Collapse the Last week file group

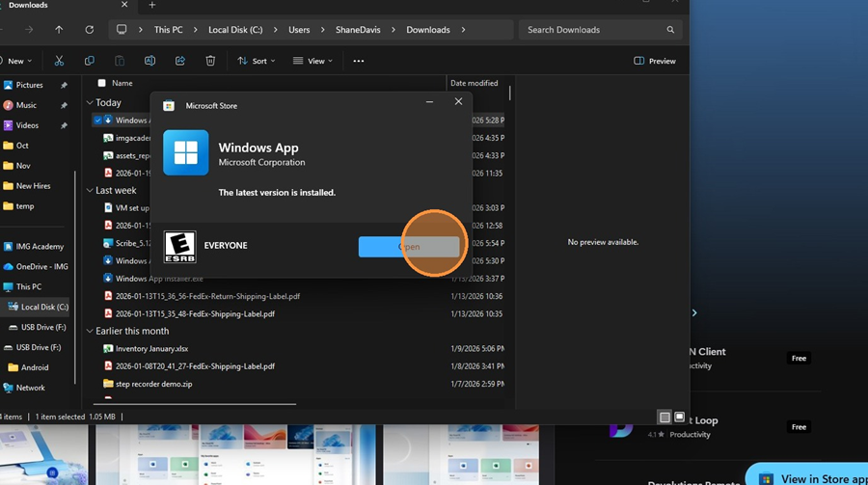tap(90, 191)
